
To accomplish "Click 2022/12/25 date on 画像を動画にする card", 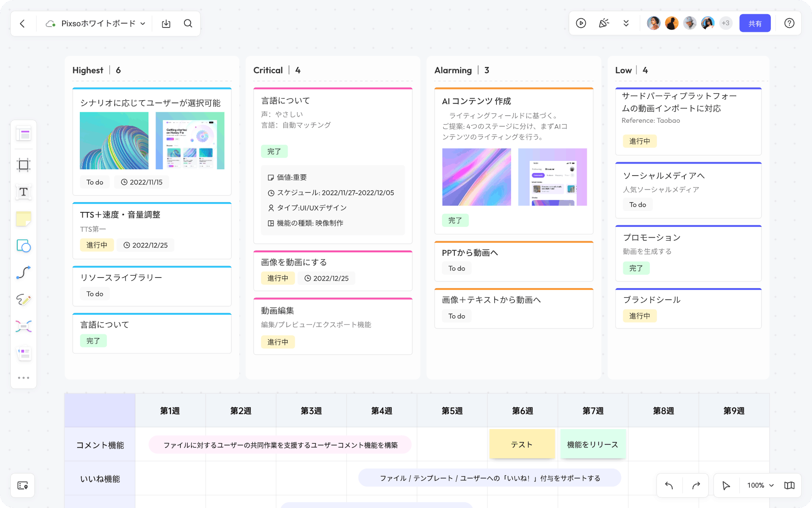I will [326, 278].
